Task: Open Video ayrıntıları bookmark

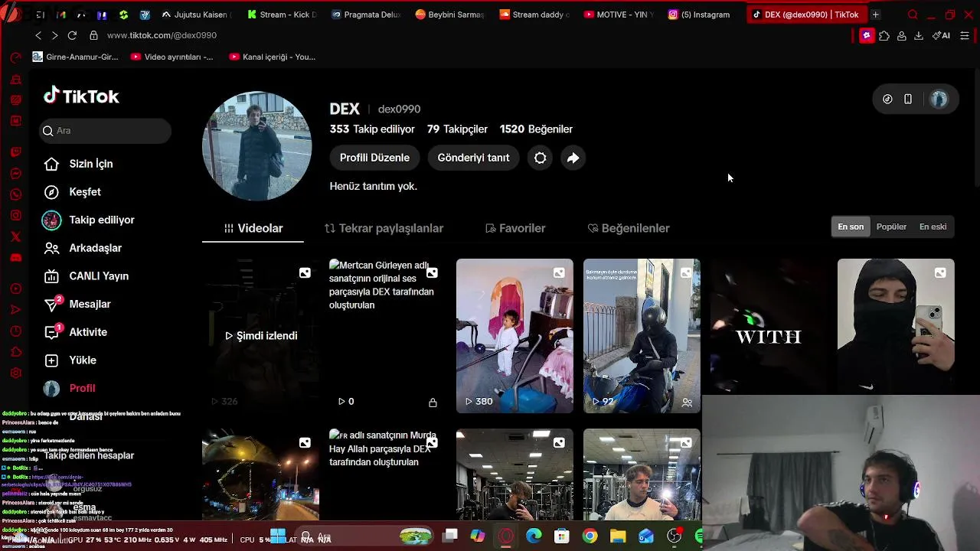Action: point(172,57)
